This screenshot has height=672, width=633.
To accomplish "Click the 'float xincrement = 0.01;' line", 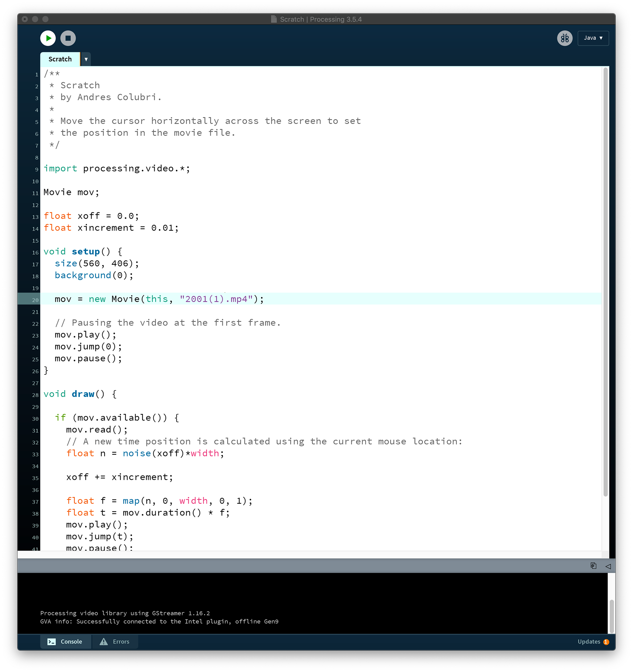I will click(111, 228).
